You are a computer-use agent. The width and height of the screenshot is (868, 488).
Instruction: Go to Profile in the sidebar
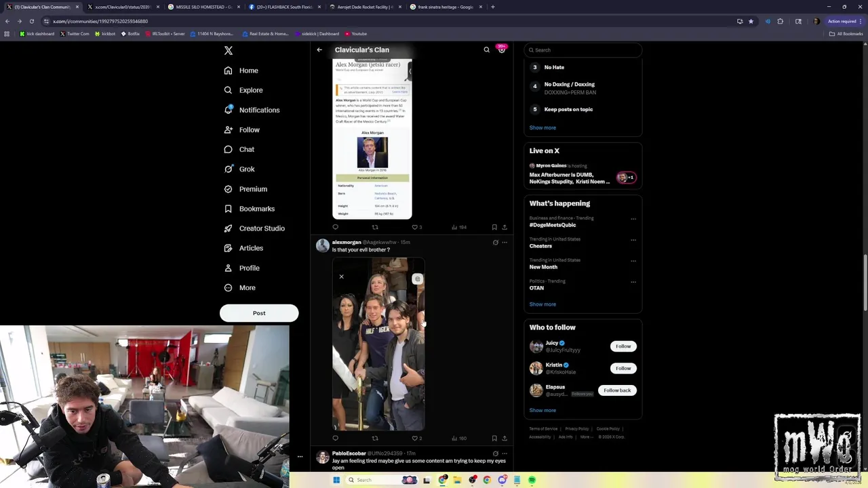click(241, 268)
